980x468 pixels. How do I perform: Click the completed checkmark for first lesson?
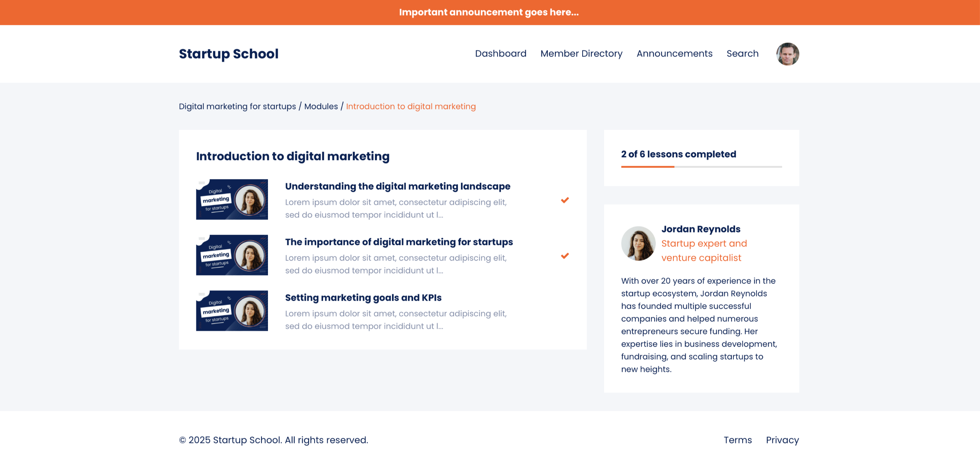pos(565,200)
